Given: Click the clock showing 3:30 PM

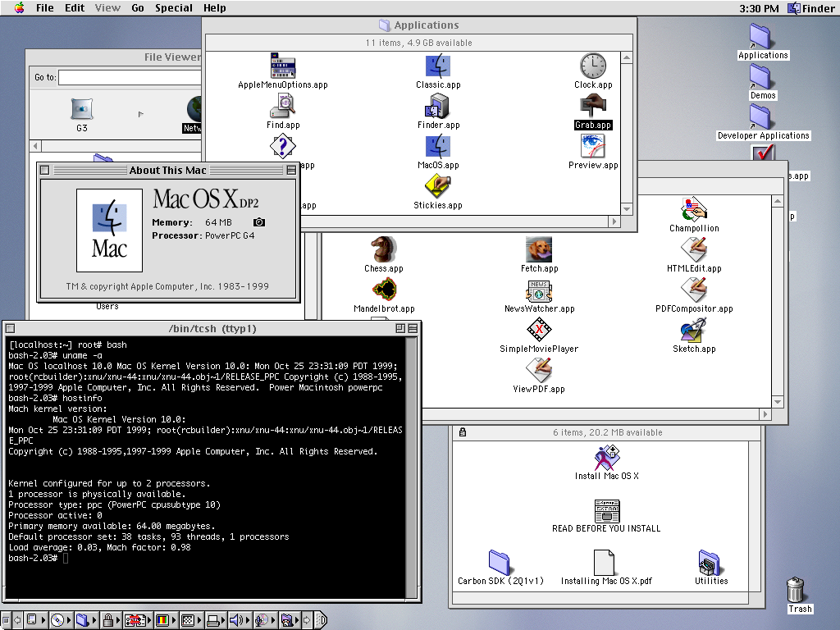Looking at the screenshot, I should 759,8.
